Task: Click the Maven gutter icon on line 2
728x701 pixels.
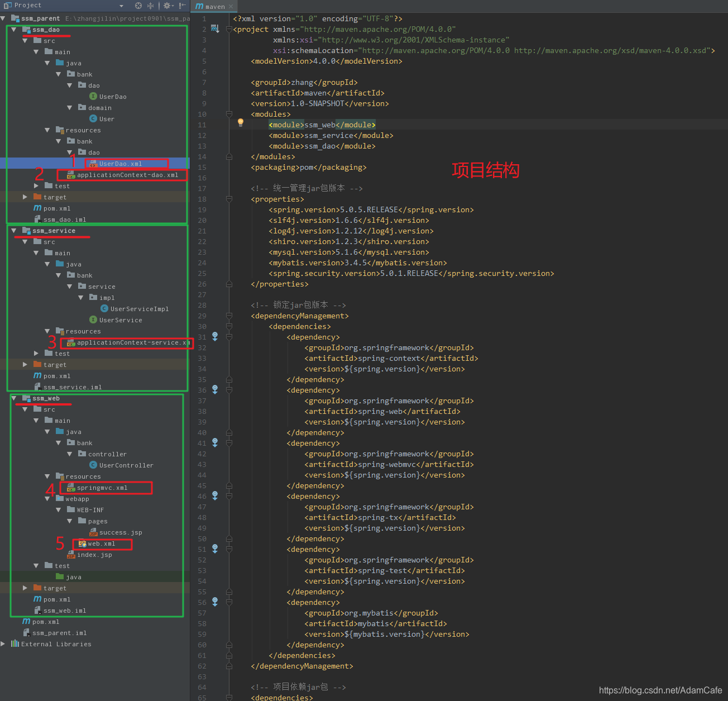Action: coord(214,29)
